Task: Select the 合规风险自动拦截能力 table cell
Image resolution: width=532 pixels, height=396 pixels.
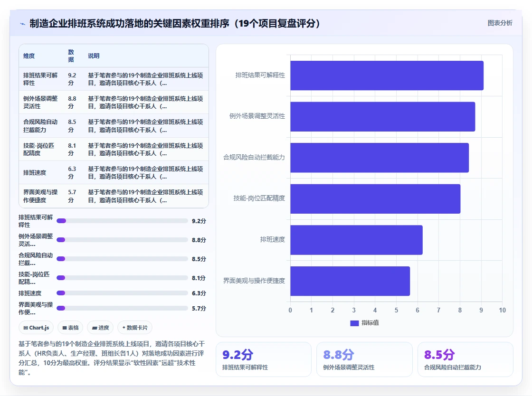Action: [x=41, y=126]
